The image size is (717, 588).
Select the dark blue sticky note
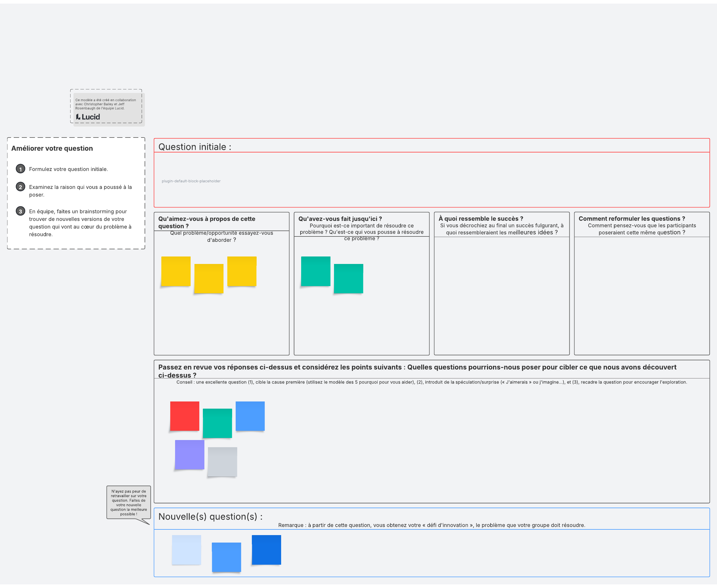point(266,550)
